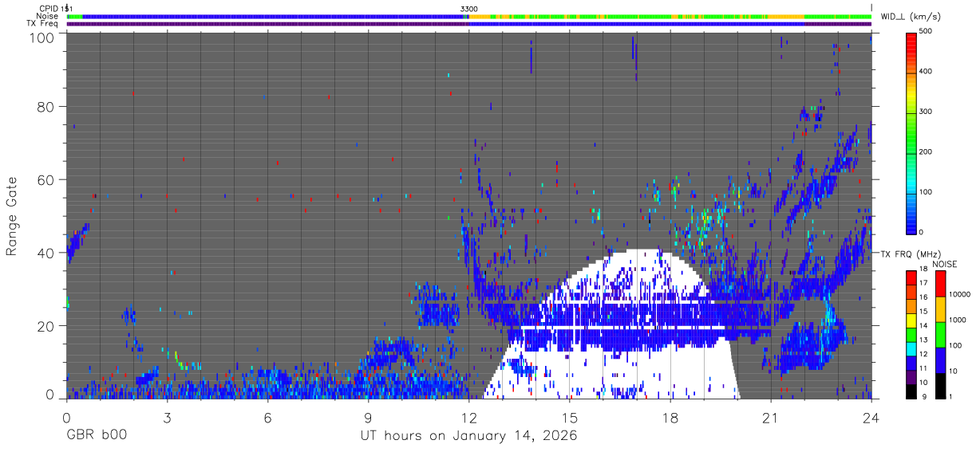
Task: Click the Noise row label
Action: (x=48, y=16)
